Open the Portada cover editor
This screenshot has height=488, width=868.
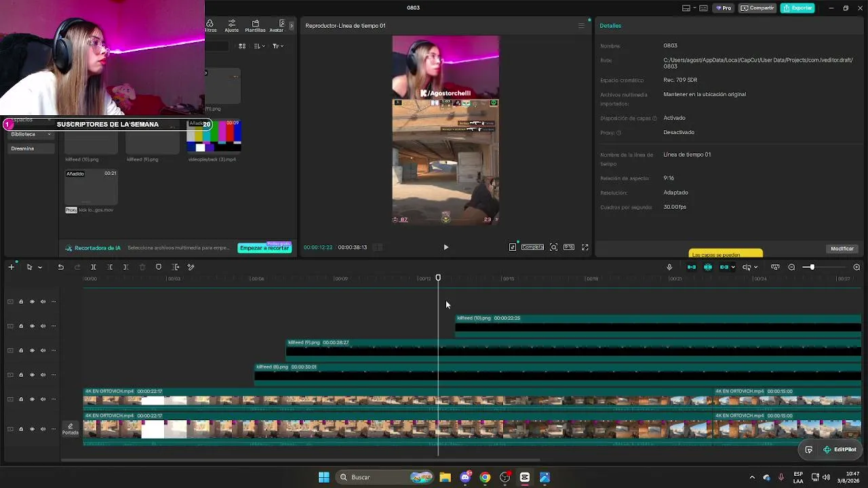click(71, 429)
